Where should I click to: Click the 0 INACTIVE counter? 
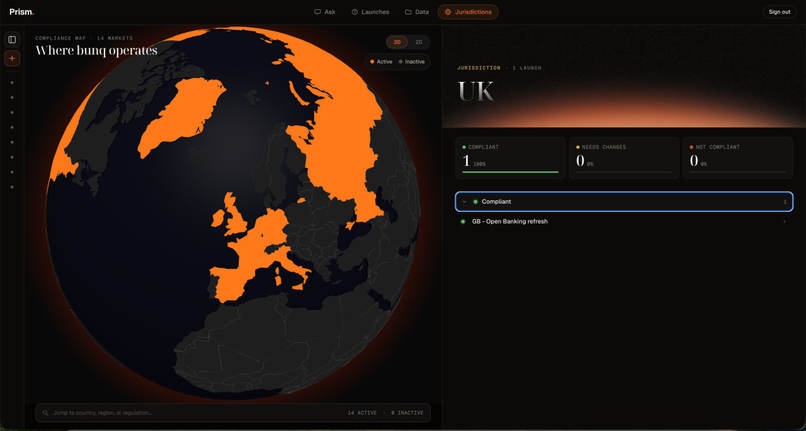click(x=407, y=412)
